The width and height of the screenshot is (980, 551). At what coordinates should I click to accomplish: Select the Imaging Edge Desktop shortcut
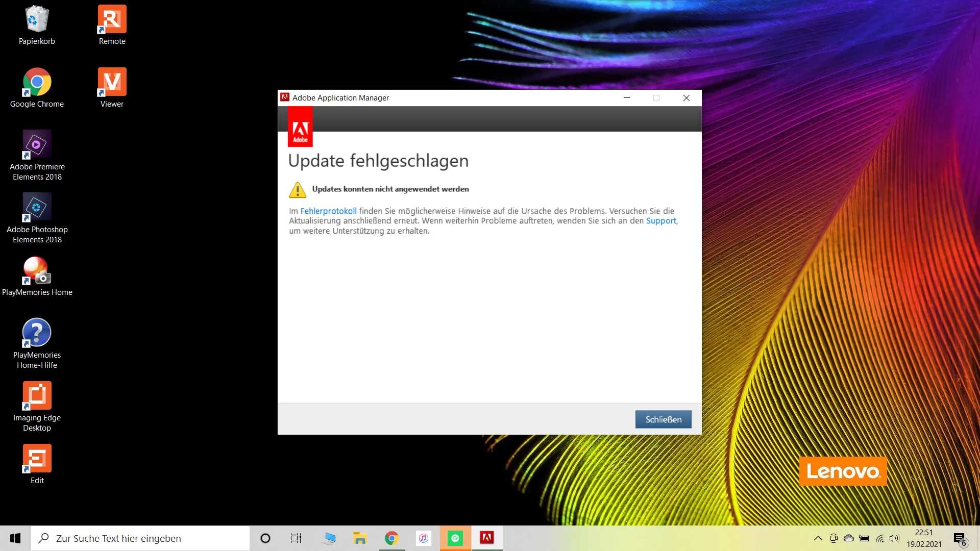click(x=37, y=407)
